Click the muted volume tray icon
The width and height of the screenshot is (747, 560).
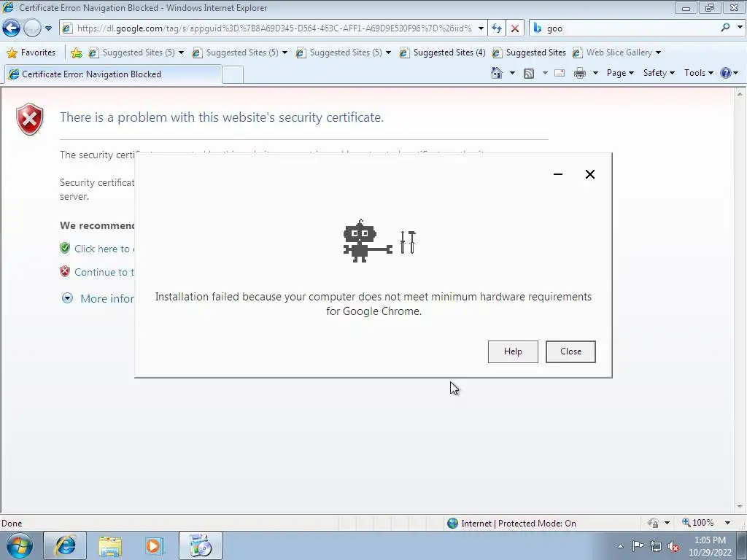click(x=673, y=546)
